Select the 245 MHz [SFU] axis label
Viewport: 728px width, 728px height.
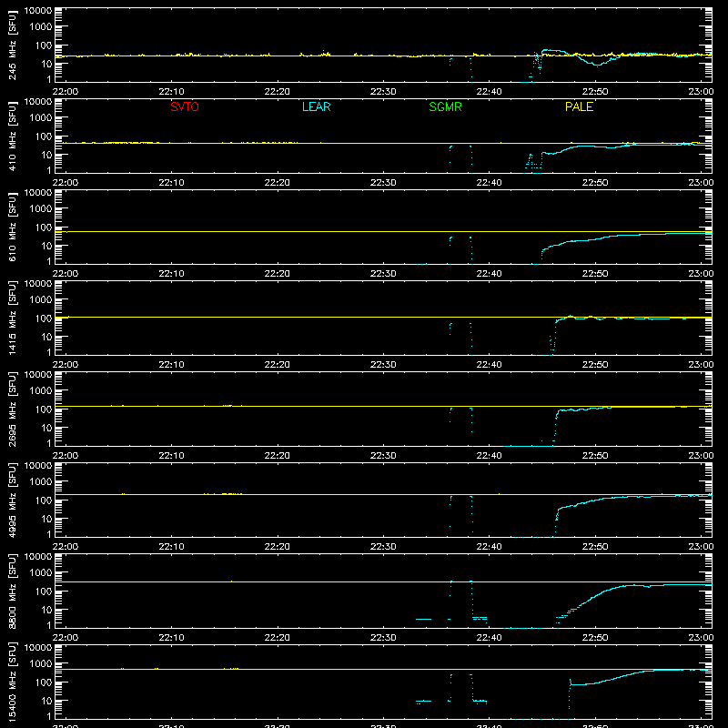[13, 45]
